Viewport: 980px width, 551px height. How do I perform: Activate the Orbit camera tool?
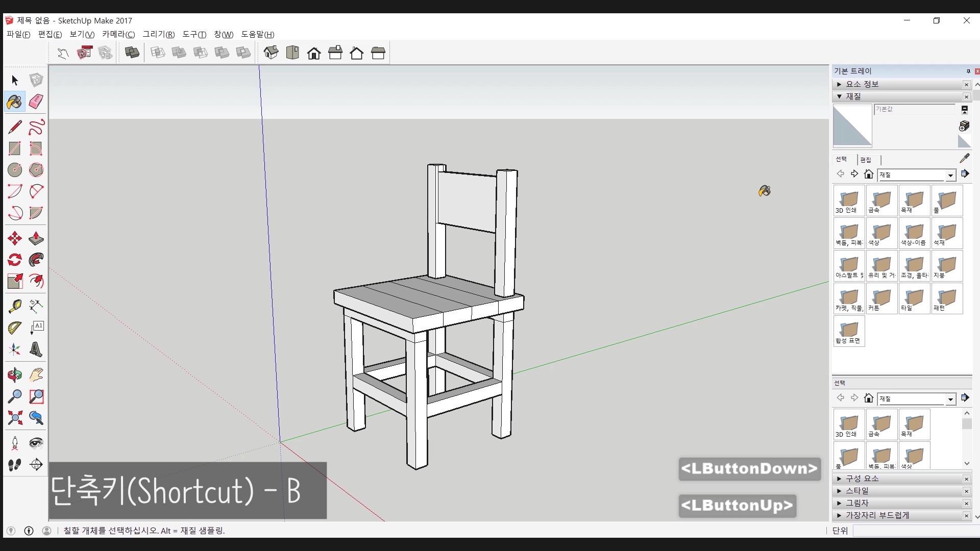(15, 375)
